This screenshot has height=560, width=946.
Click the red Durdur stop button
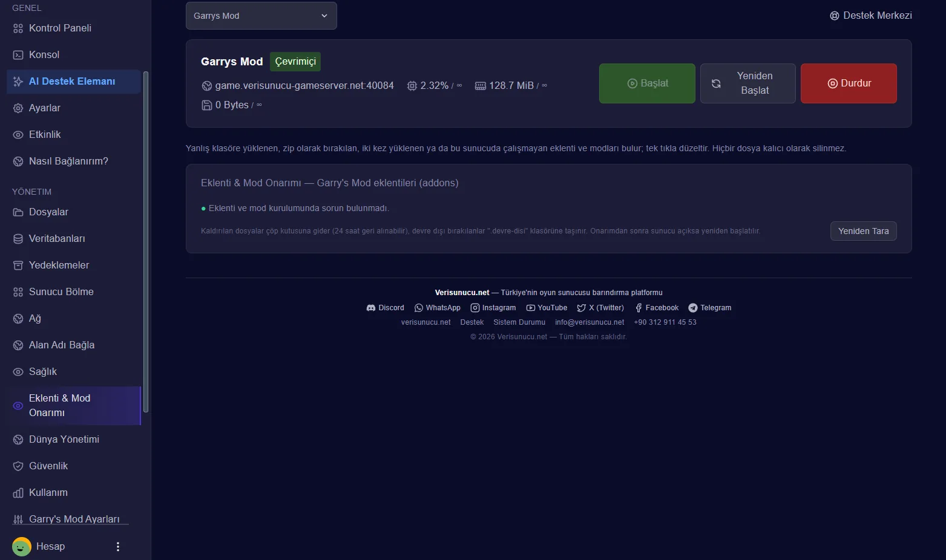[x=849, y=83]
